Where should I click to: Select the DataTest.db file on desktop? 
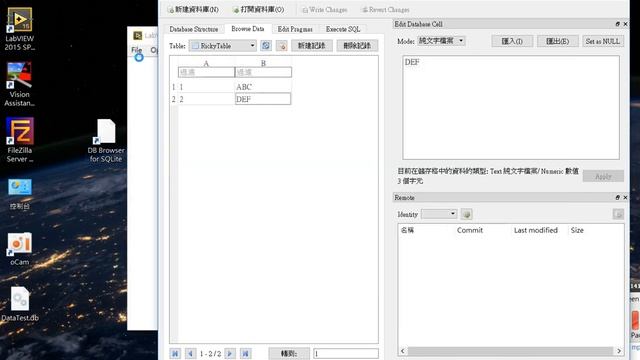(x=20, y=304)
